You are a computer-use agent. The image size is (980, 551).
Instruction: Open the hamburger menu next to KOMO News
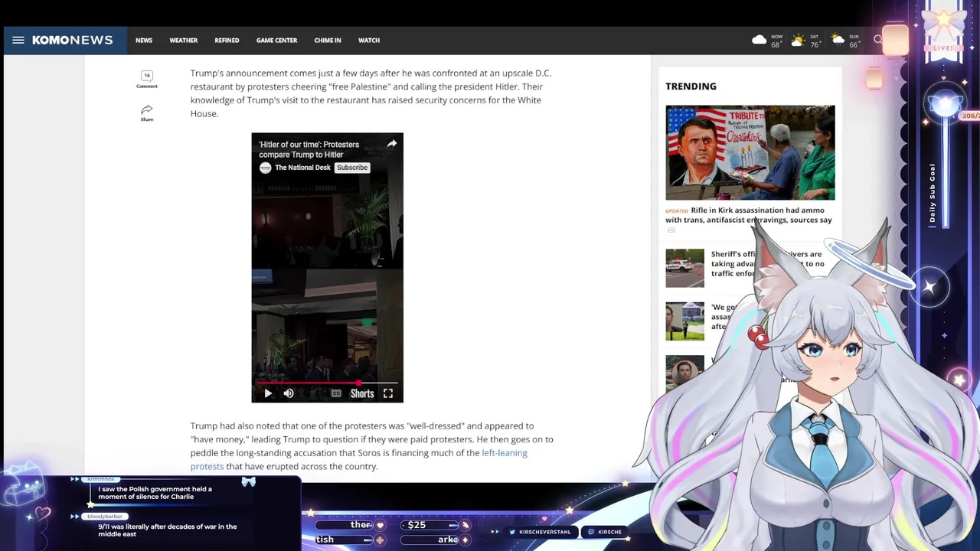[18, 40]
